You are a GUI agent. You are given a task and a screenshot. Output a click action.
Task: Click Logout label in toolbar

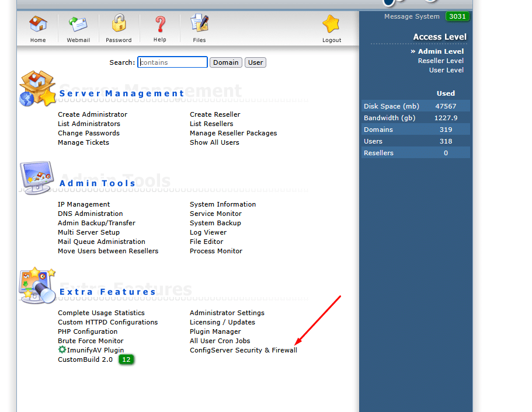pyautogui.click(x=332, y=40)
